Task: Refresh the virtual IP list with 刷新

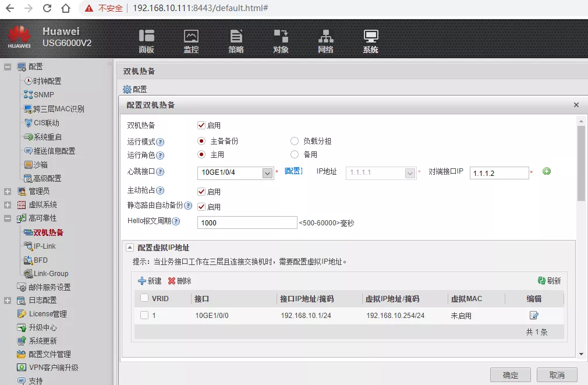Action: coord(549,281)
